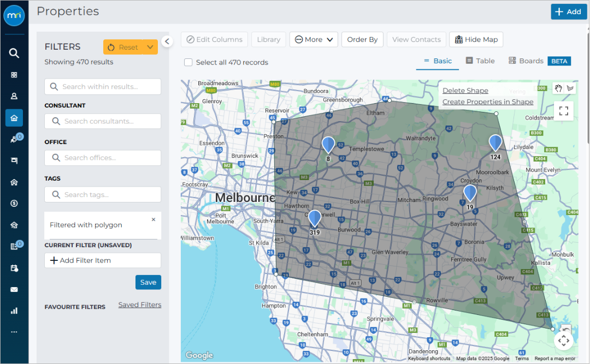
Task: Open the sign board icon in sidebar
Action: (x=14, y=160)
